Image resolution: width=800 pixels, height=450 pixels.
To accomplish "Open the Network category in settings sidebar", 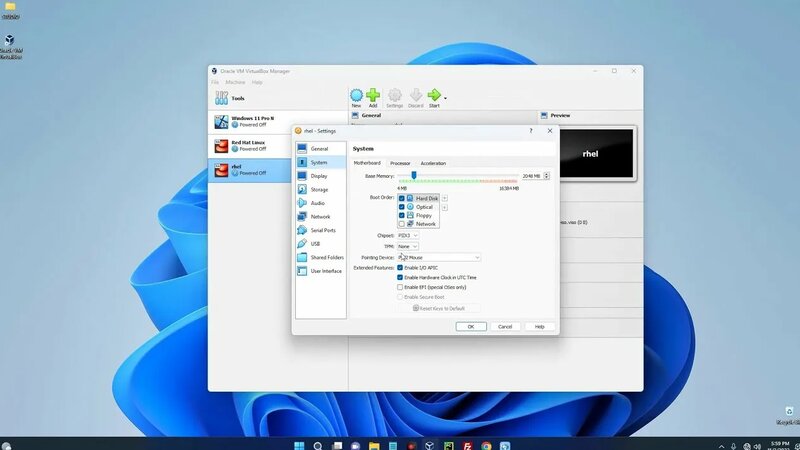I will [320, 217].
